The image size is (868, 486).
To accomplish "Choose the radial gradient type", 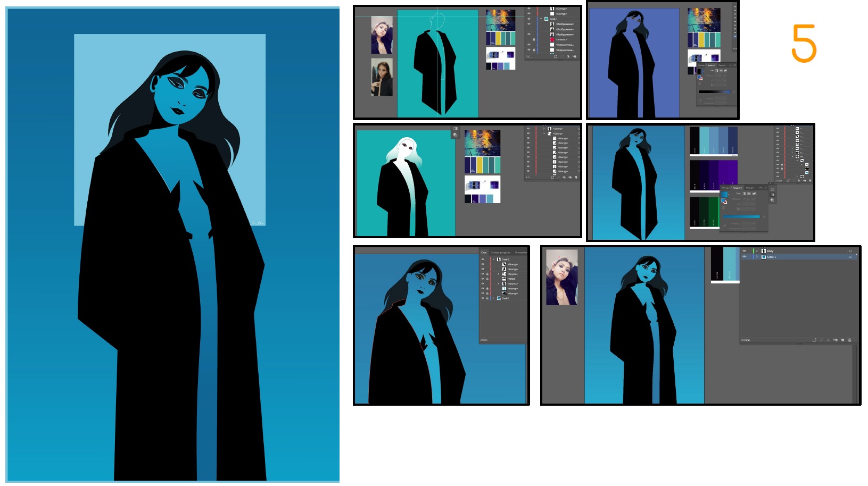I will [749, 194].
